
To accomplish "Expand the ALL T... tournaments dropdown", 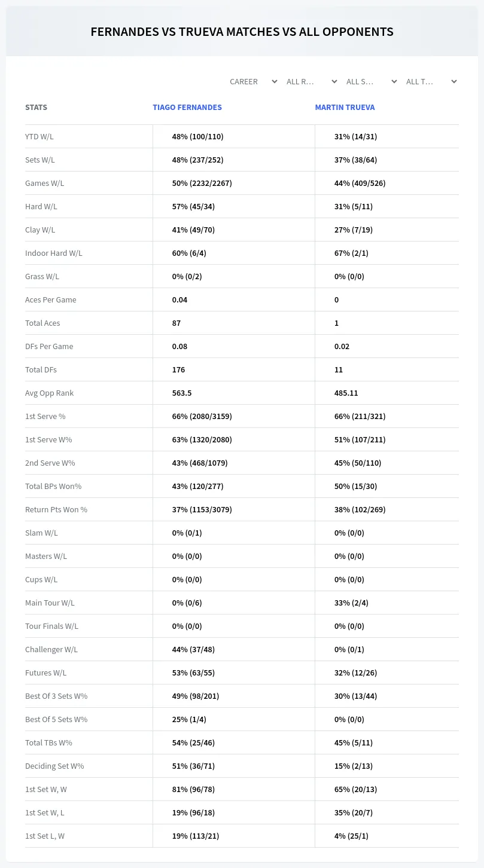I will tap(431, 81).
